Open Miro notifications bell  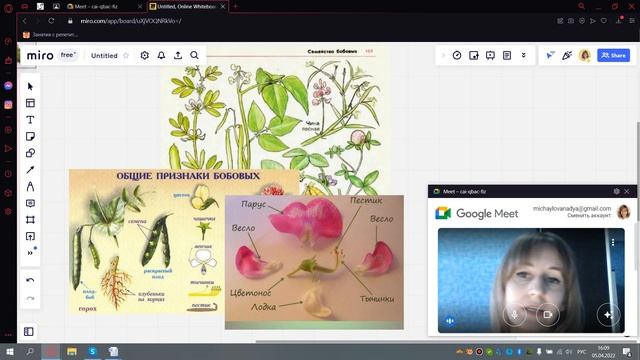(x=161, y=55)
